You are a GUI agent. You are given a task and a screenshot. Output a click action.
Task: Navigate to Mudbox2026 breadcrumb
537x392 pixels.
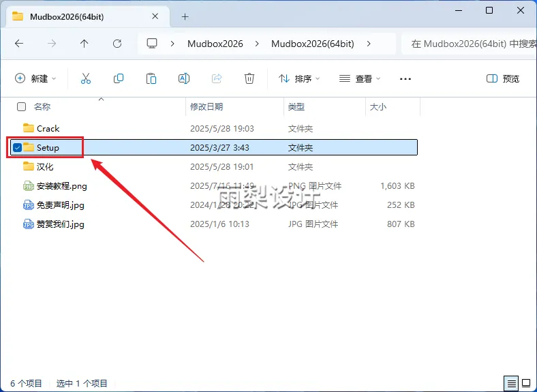click(x=215, y=44)
